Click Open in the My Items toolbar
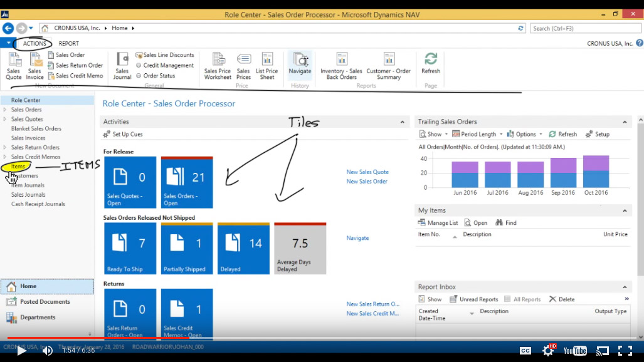The height and width of the screenshot is (362, 644). [475, 222]
